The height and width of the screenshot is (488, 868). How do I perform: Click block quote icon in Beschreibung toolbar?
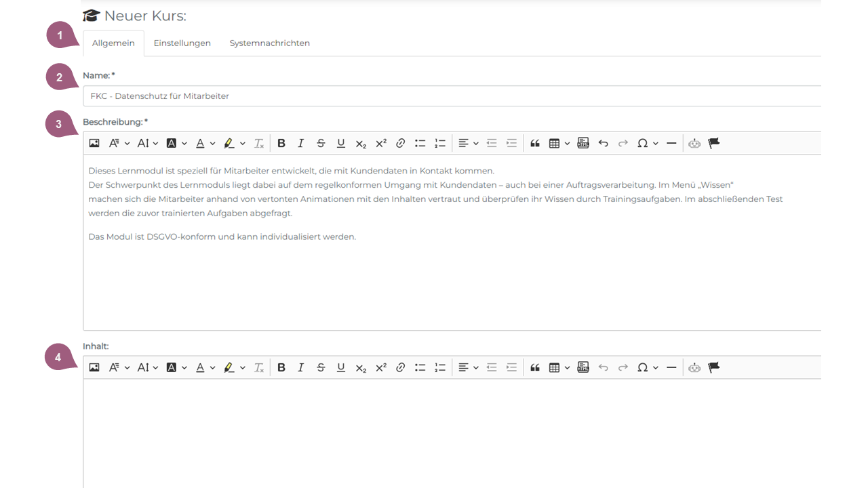click(x=535, y=143)
